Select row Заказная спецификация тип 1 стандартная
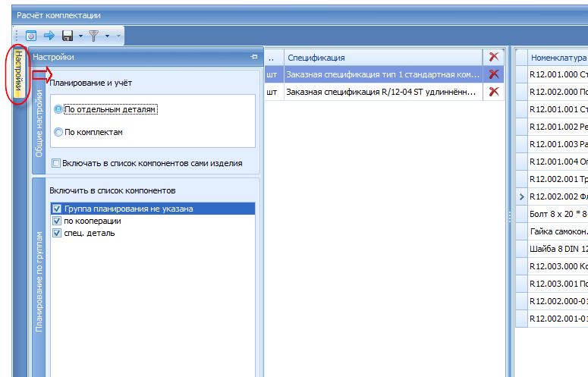The image size is (588, 377). click(x=383, y=74)
